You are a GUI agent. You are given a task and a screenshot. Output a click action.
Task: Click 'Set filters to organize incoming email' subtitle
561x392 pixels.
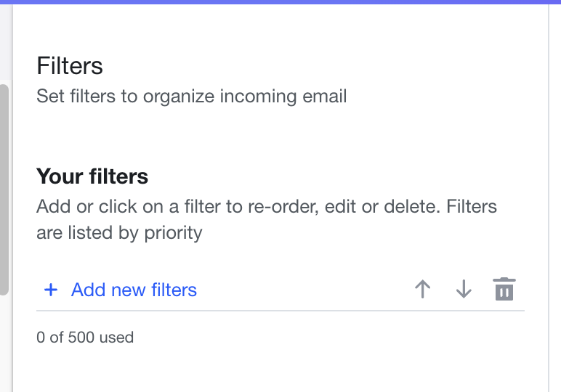coord(191,96)
